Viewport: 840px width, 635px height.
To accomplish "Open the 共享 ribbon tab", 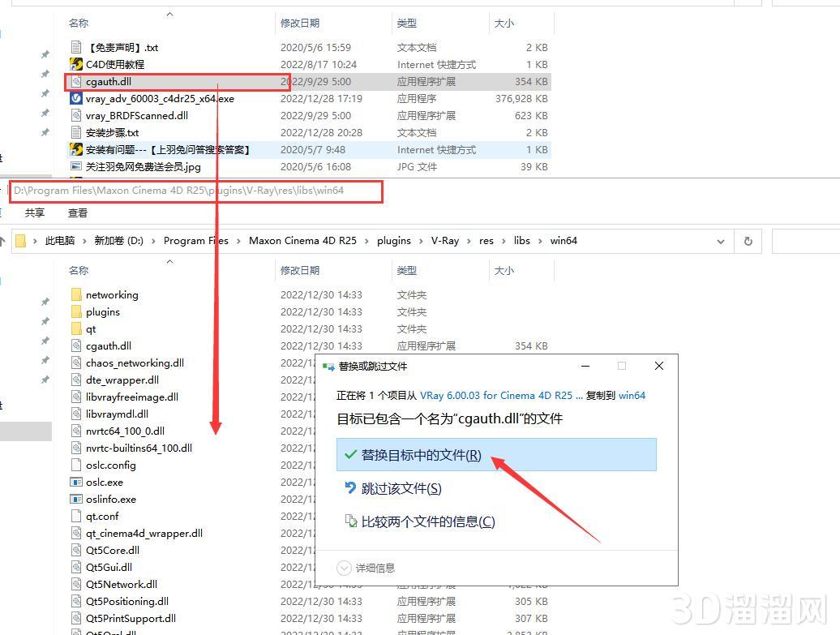I will [x=35, y=212].
